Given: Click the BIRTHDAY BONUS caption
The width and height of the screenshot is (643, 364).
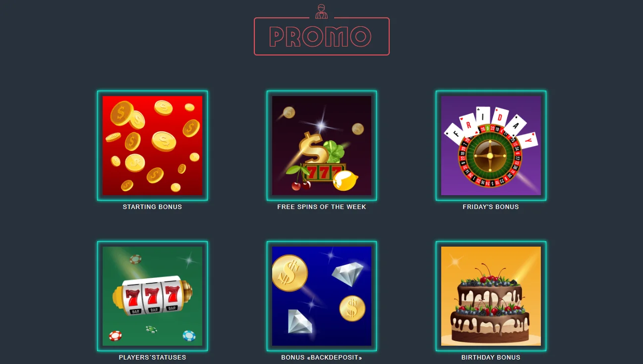Looking at the screenshot, I should [x=491, y=358].
